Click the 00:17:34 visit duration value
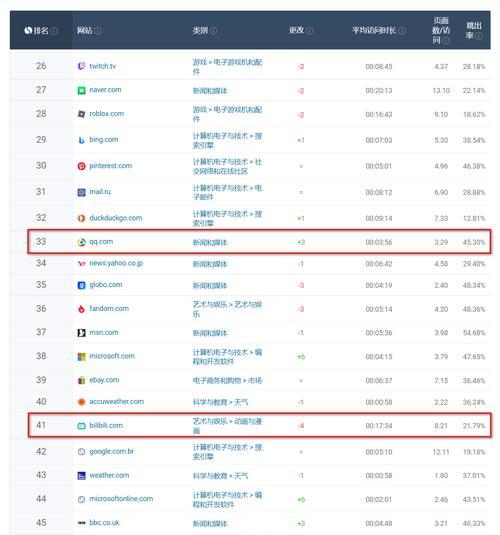The image size is (500, 535). (x=379, y=426)
